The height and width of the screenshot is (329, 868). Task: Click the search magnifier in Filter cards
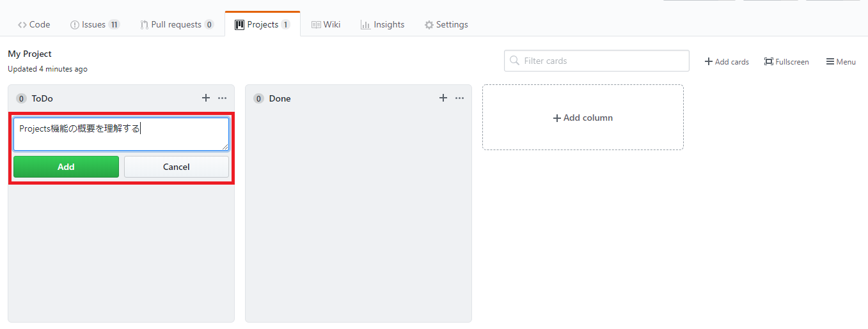tap(514, 61)
